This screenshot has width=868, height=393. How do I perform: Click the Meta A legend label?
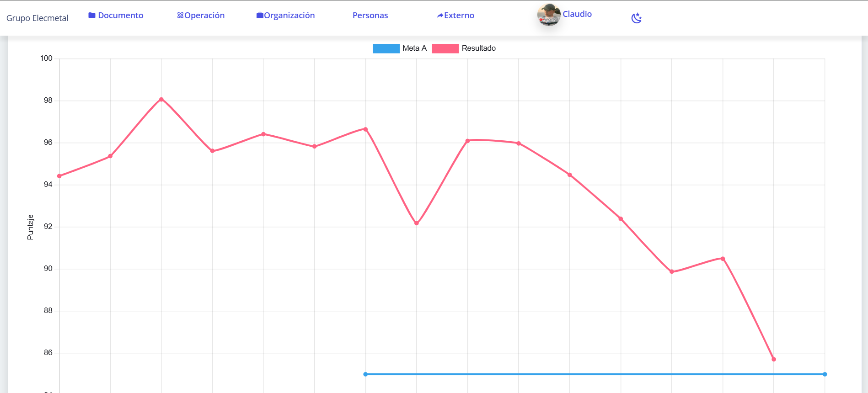tap(414, 48)
